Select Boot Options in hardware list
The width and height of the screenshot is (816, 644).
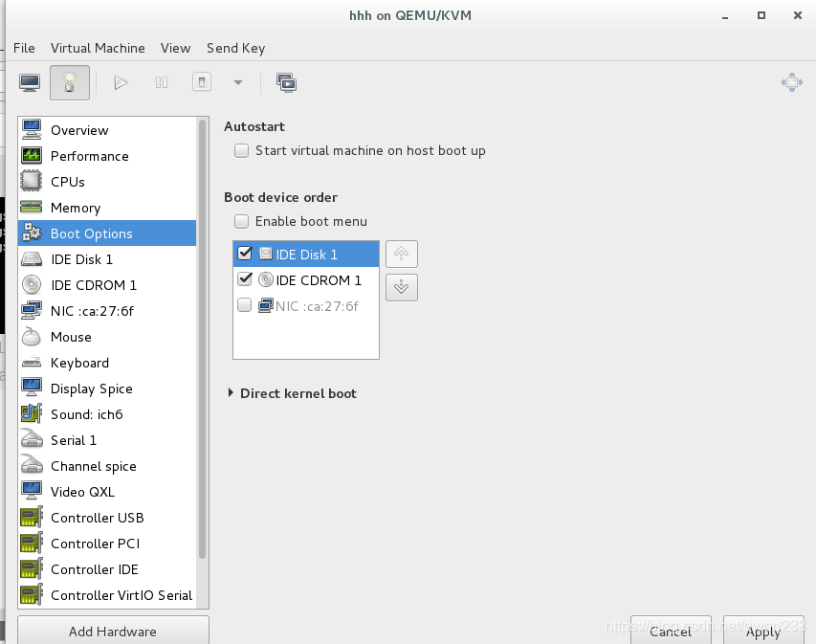click(x=107, y=233)
